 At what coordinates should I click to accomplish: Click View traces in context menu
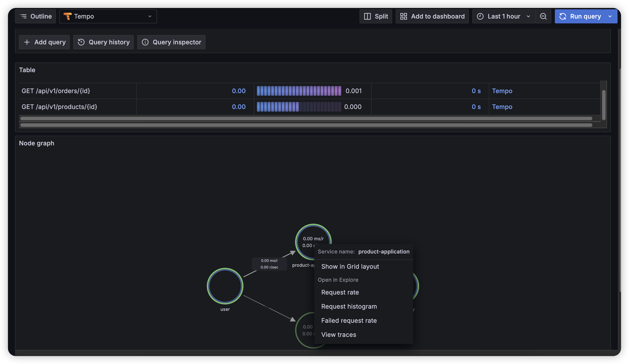[339, 335]
